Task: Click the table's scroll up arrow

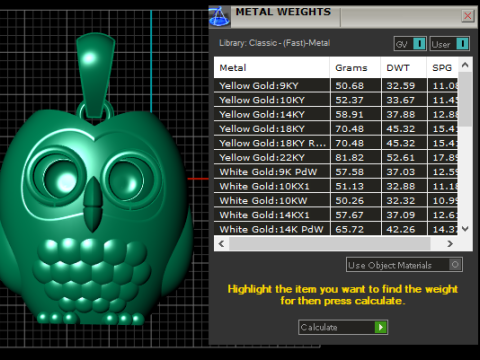Action: pyautogui.click(x=465, y=65)
